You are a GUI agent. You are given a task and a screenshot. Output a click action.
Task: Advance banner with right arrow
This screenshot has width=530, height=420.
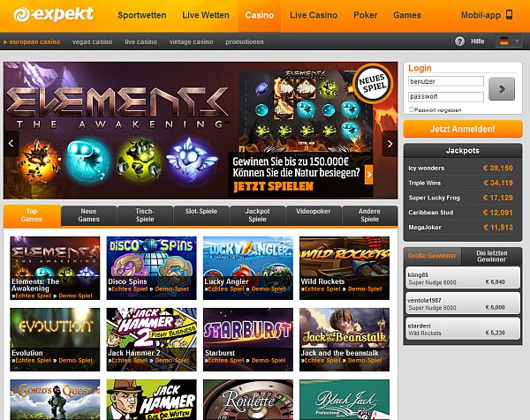(390, 144)
